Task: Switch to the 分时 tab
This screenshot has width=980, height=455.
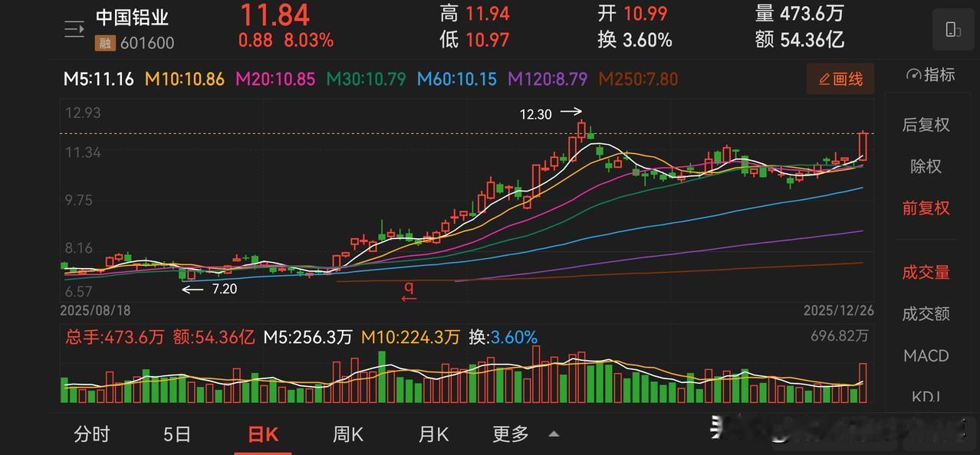Action: pos(92,434)
